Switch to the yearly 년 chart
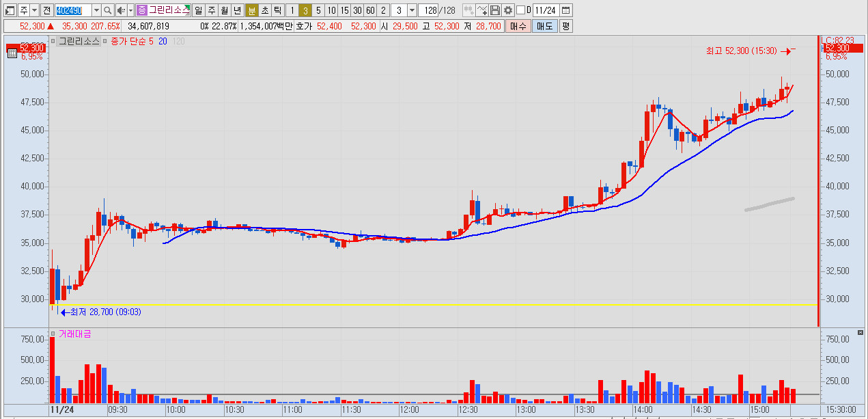Image resolution: width=868 pixels, height=419 pixels. [236, 10]
